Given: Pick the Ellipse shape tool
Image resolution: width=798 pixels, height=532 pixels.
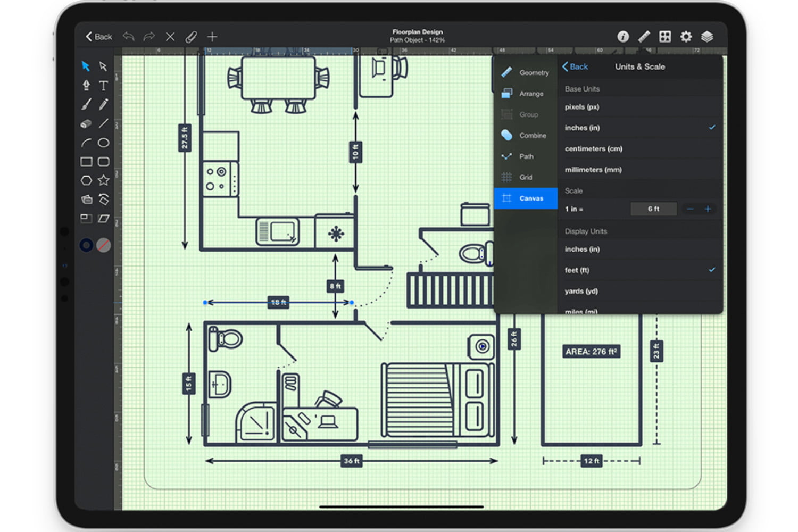Looking at the screenshot, I should [103, 143].
